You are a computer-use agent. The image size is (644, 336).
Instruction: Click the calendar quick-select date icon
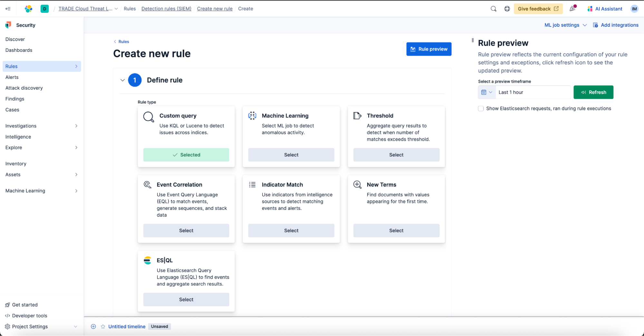point(486,92)
